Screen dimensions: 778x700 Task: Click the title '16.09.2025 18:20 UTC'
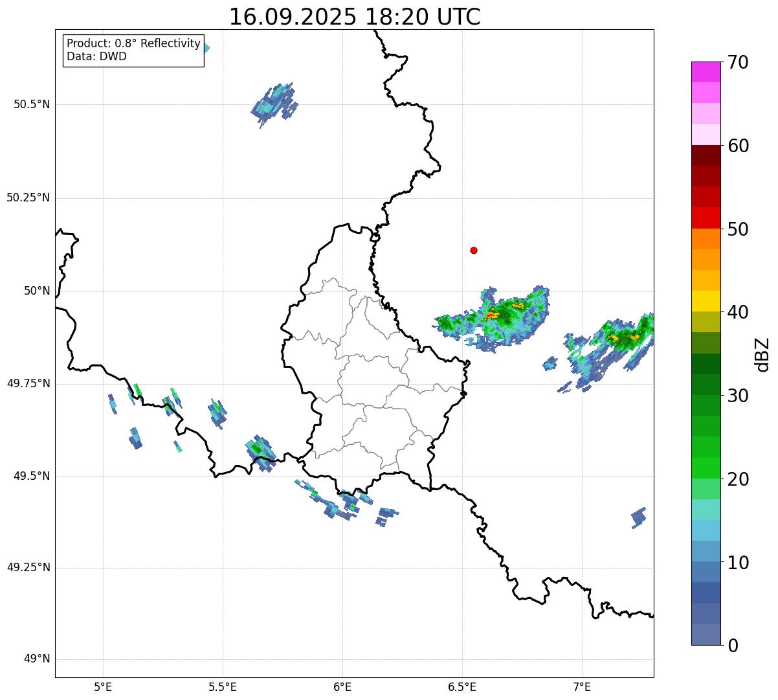tap(355, 17)
